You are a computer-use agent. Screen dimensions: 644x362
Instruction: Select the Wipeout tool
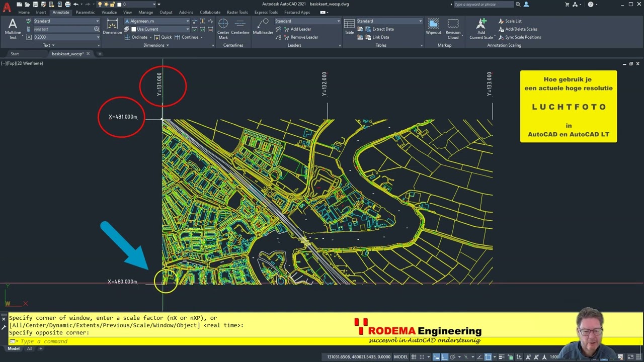pyautogui.click(x=434, y=27)
